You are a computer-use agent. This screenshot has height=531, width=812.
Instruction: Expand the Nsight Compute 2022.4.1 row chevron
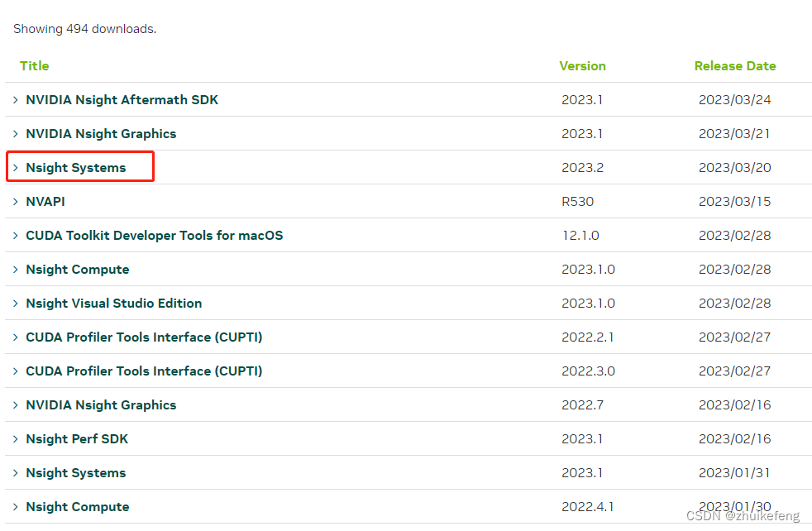[16, 507]
